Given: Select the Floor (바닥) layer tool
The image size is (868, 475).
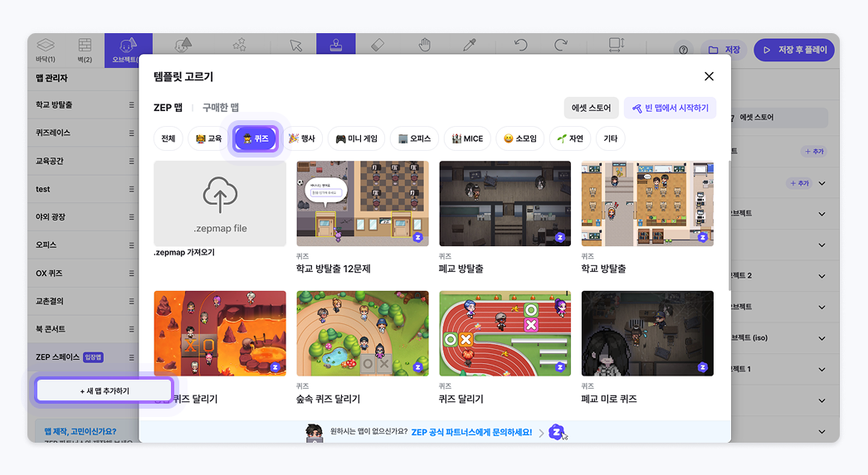Looking at the screenshot, I should (46, 50).
